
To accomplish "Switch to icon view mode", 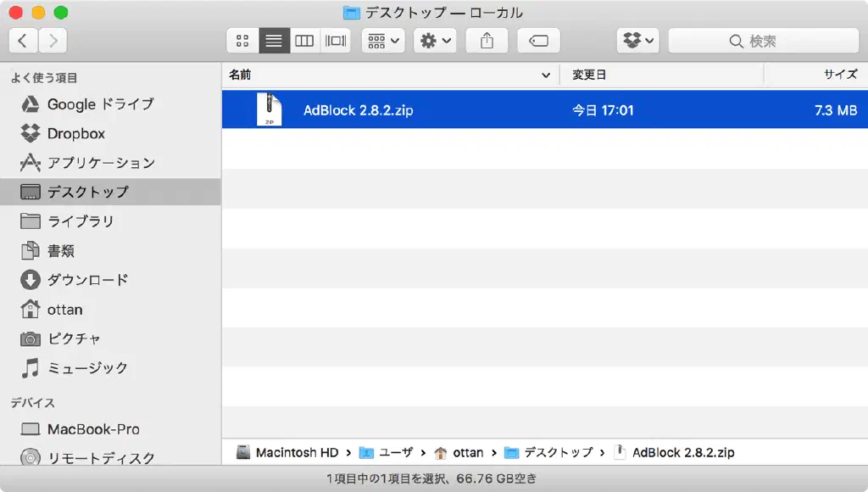I will click(x=242, y=41).
